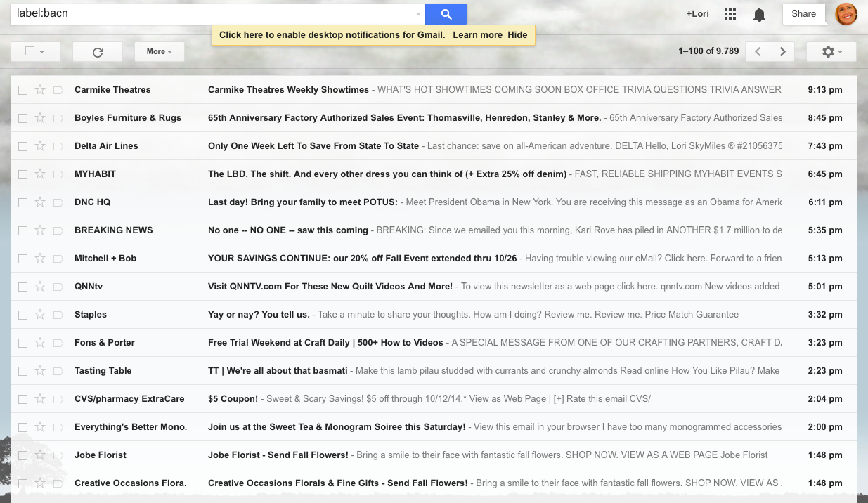Star the Fons & Porter email
Screen dimensions: 868x503
40,342
